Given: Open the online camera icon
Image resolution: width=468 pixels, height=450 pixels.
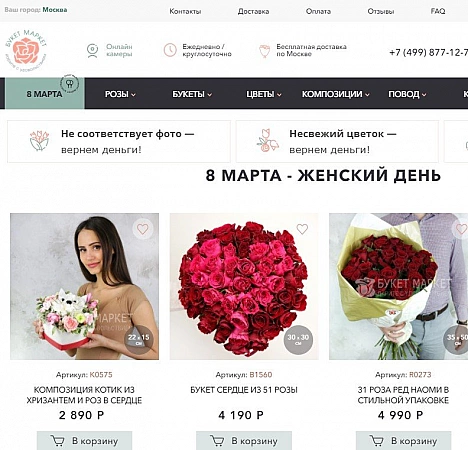Looking at the screenshot, I should pyautogui.click(x=92, y=50).
